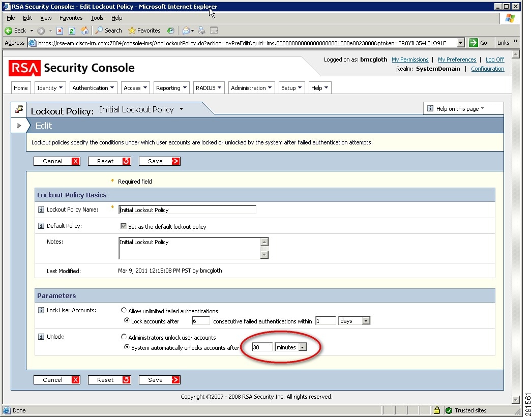Screen dimensions: 532x417
Task: Click the top Reset button
Action: tap(109, 161)
